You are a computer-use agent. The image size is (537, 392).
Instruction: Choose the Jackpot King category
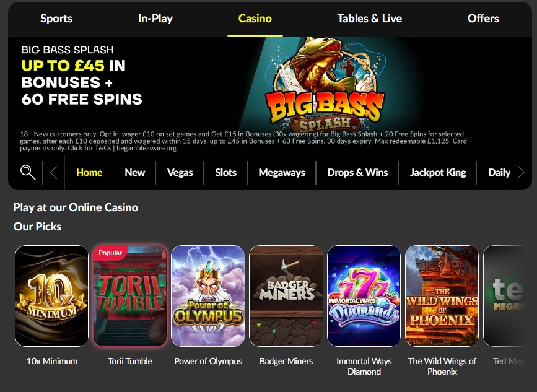(438, 173)
